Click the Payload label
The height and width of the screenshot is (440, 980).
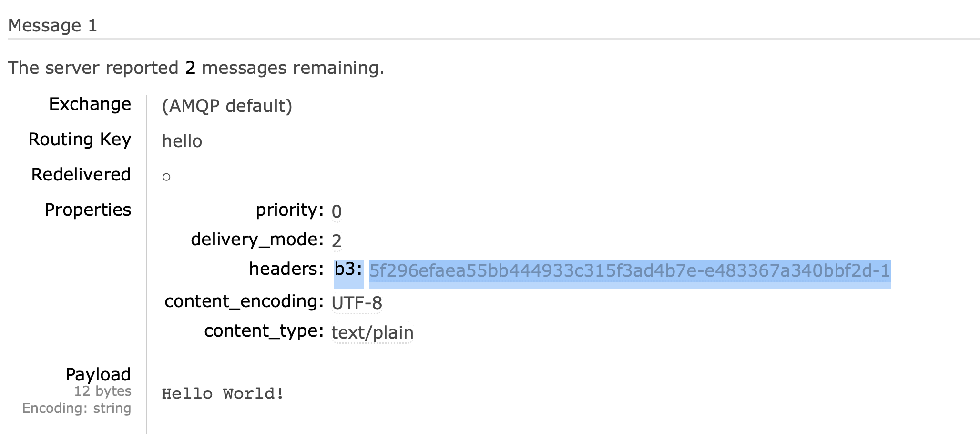[x=98, y=374]
